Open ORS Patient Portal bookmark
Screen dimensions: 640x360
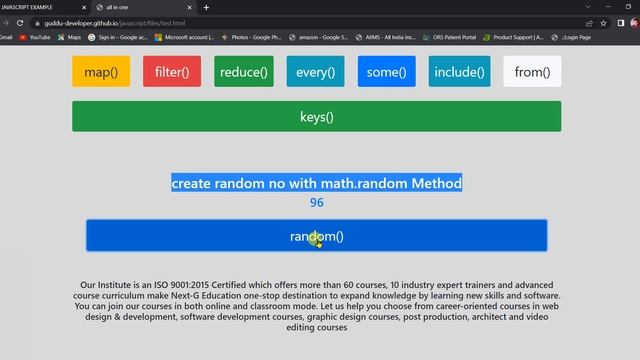click(x=449, y=37)
